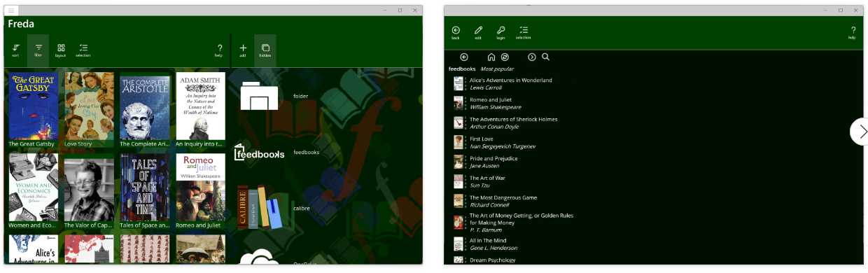The height and width of the screenshot is (273, 868).
Task: Toggle the hidden sources panel
Action: [265, 50]
